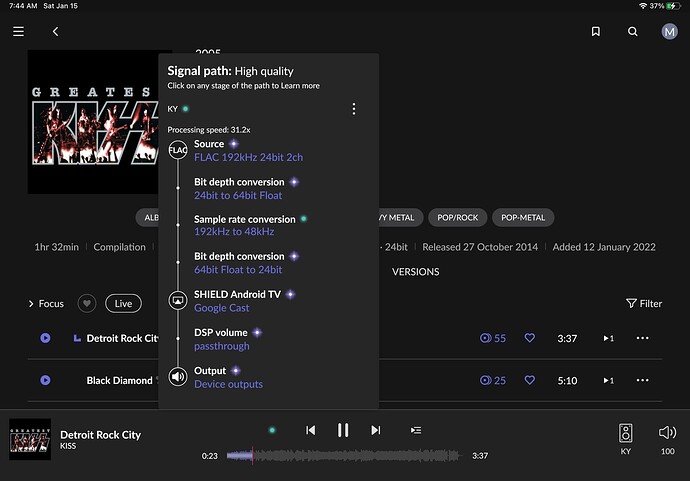Click the FLAC source icon

(x=178, y=150)
